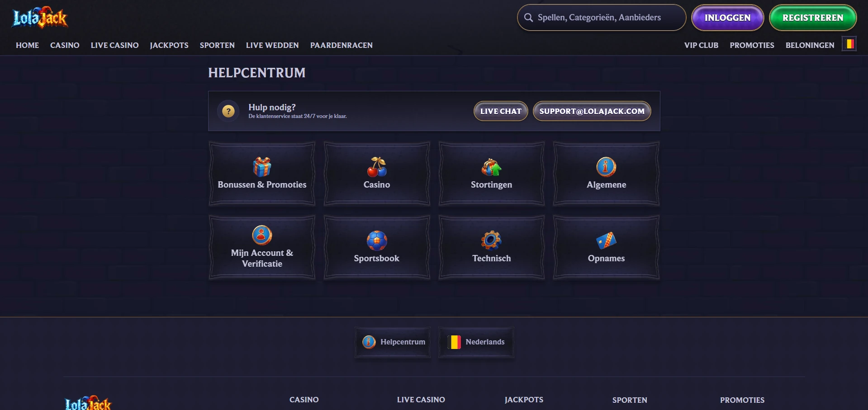Image resolution: width=868 pixels, height=410 pixels.
Task: Click the 'Hulp nodig?' text
Action: (x=272, y=107)
